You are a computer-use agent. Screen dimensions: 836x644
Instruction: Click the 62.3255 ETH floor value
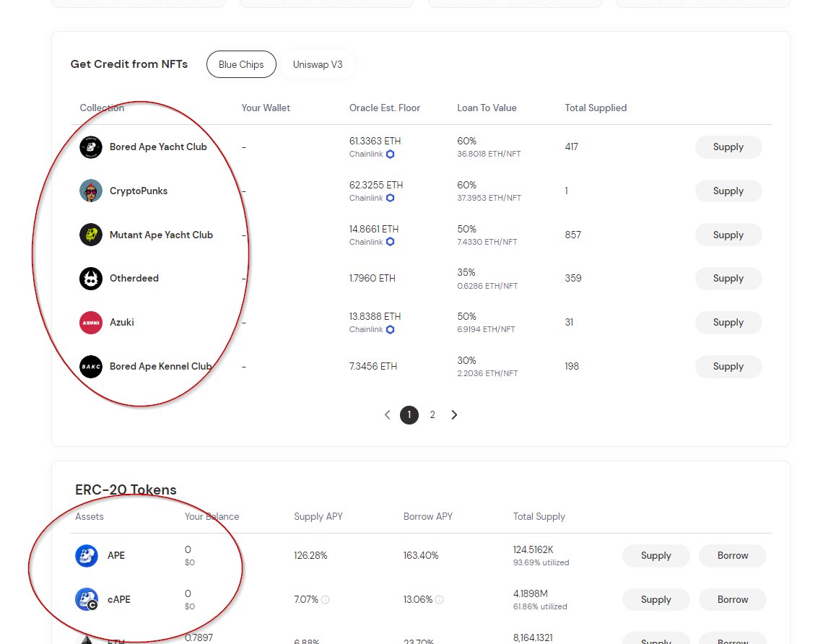click(376, 185)
